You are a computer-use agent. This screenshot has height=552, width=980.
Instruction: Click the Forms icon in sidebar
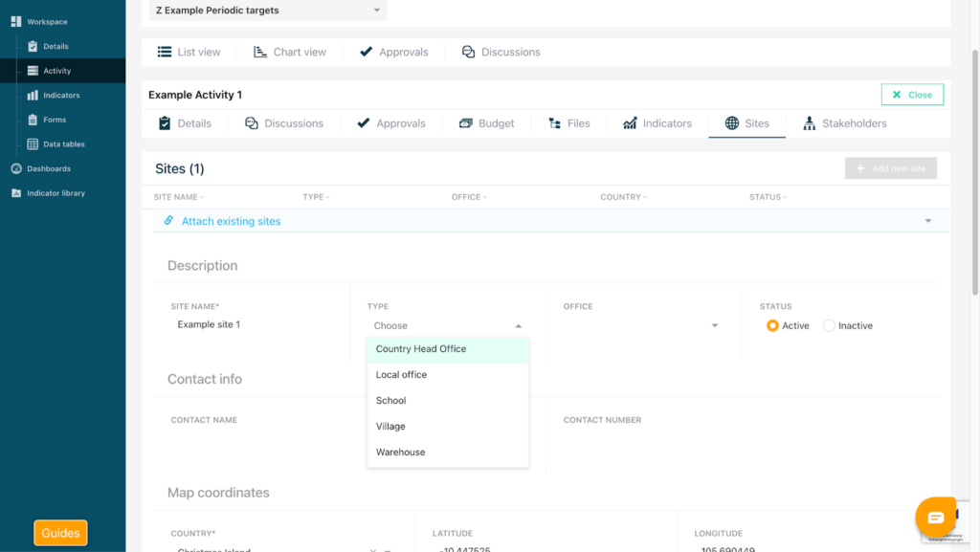33,120
